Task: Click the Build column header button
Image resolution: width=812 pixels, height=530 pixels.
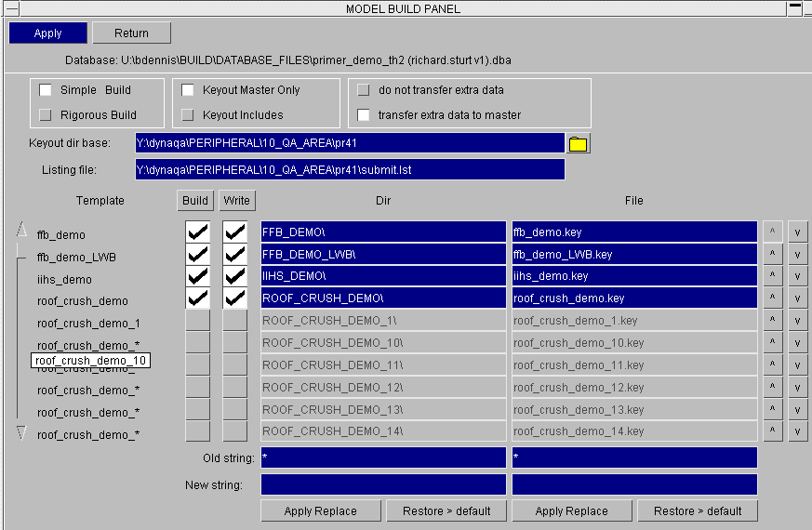Action: coord(195,200)
